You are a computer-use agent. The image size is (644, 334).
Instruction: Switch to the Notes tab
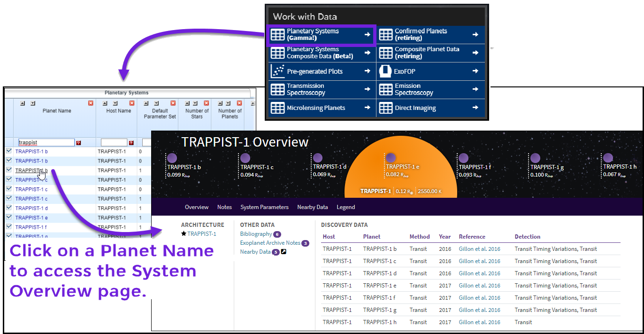point(224,207)
